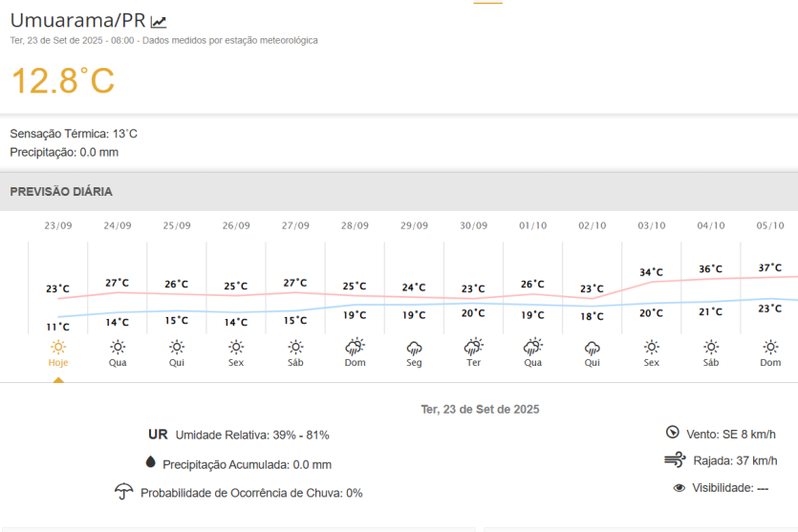Select the sun icon for Sáb 04/10

click(711, 347)
